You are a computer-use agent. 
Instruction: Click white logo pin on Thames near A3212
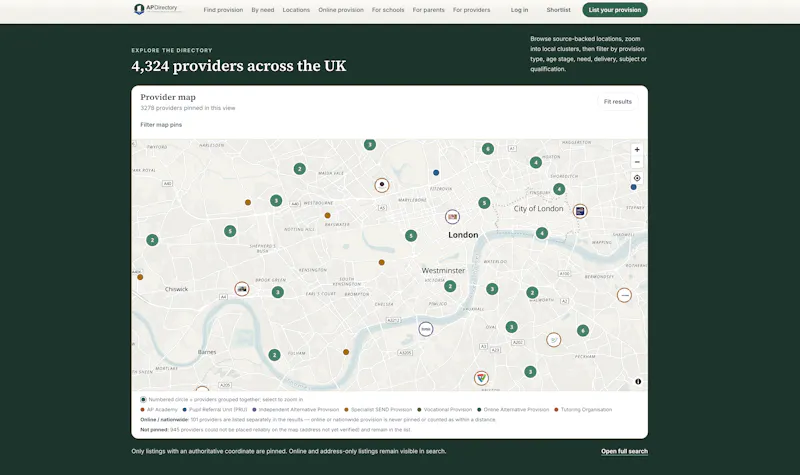[x=426, y=329]
